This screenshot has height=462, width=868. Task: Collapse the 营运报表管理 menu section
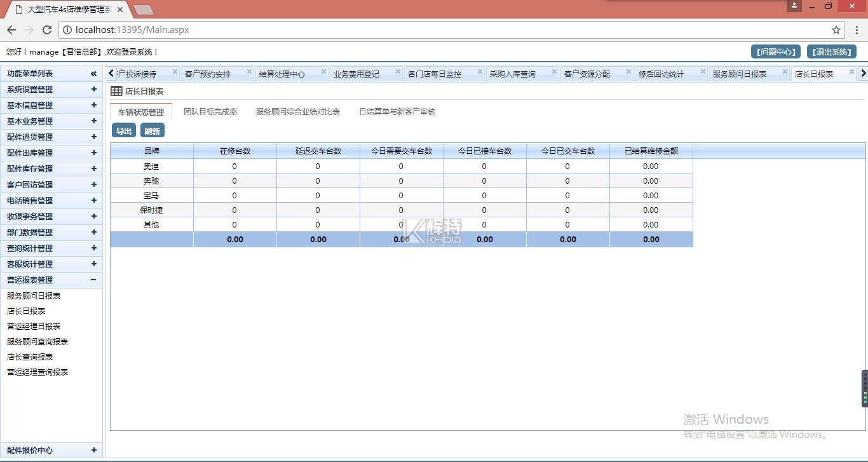coord(93,280)
